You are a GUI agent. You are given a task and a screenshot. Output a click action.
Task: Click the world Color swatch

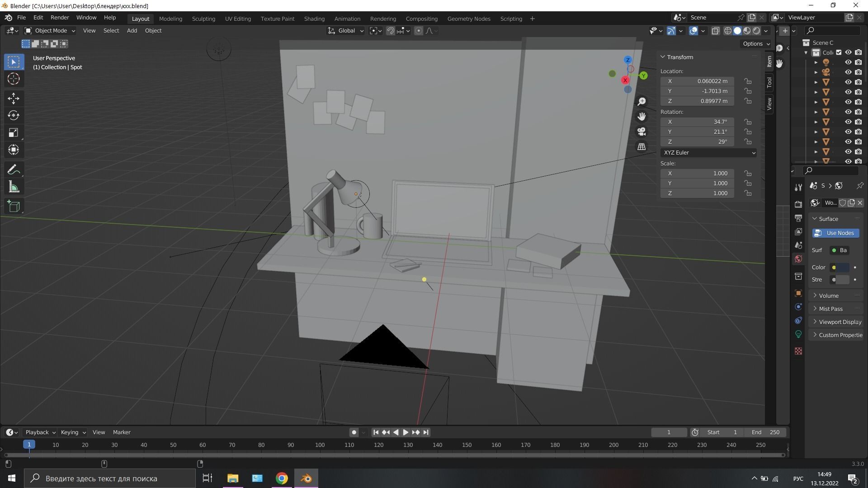tap(843, 267)
